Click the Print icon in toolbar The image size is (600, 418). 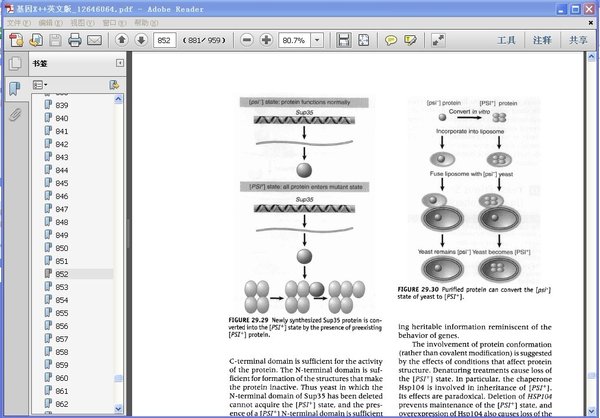[75, 40]
